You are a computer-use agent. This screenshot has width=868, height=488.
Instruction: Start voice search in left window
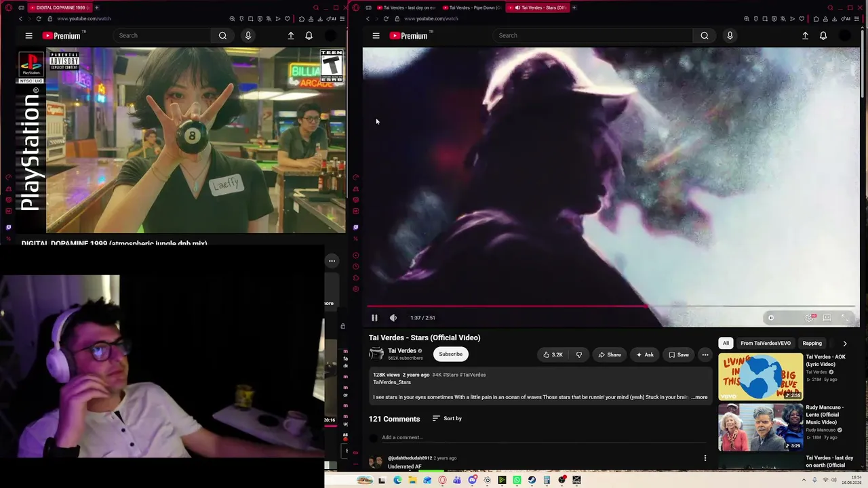coord(248,36)
